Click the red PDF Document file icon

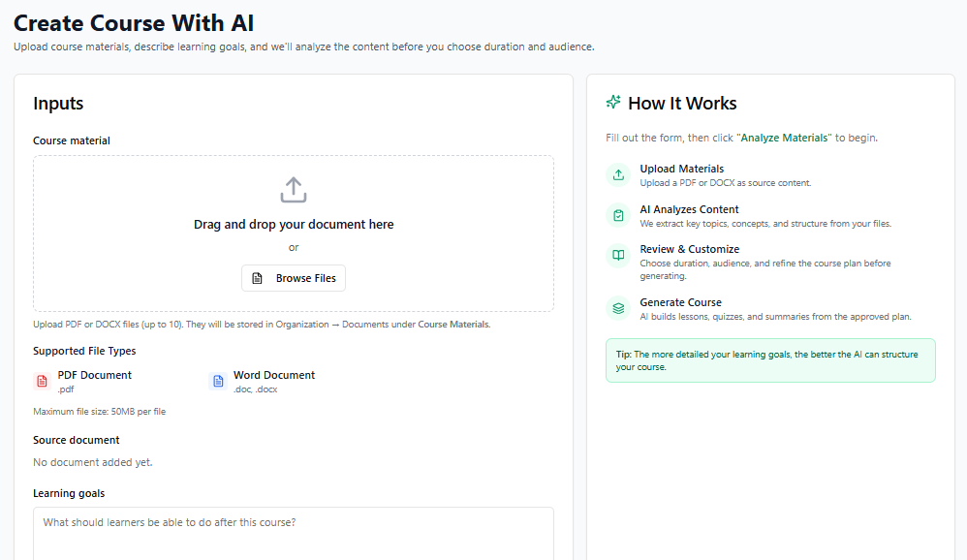pyautogui.click(x=42, y=382)
